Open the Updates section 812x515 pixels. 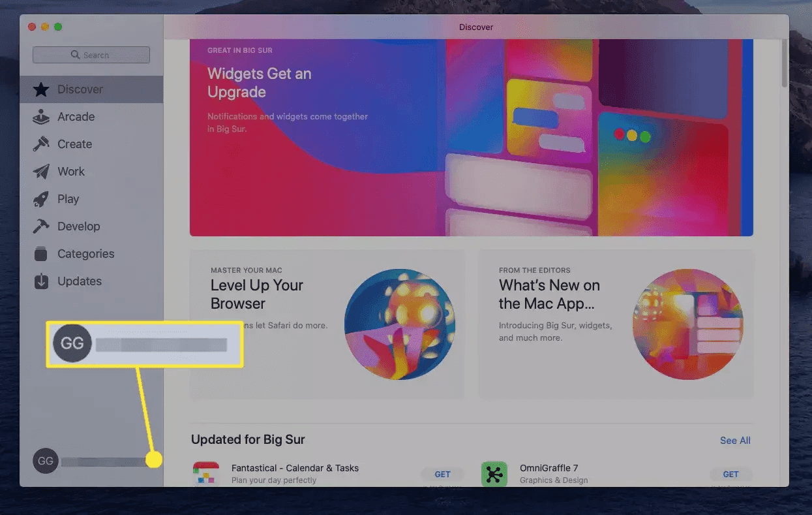pyautogui.click(x=91, y=281)
